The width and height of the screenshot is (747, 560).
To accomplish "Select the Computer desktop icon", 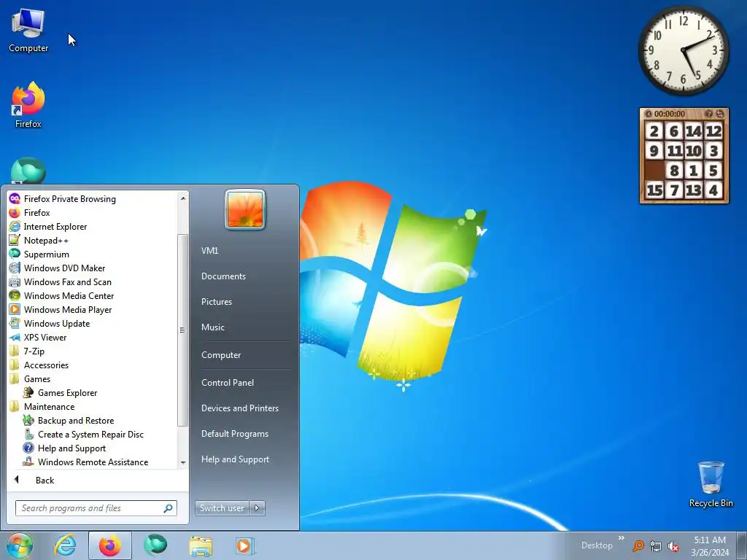I will pyautogui.click(x=28, y=31).
